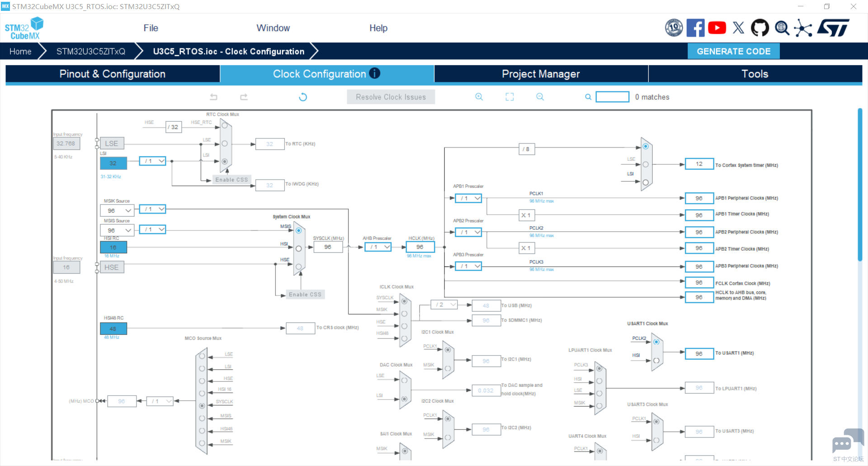This screenshot has width=868, height=466.
Task: Open the ST community network icon
Action: click(x=803, y=28)
